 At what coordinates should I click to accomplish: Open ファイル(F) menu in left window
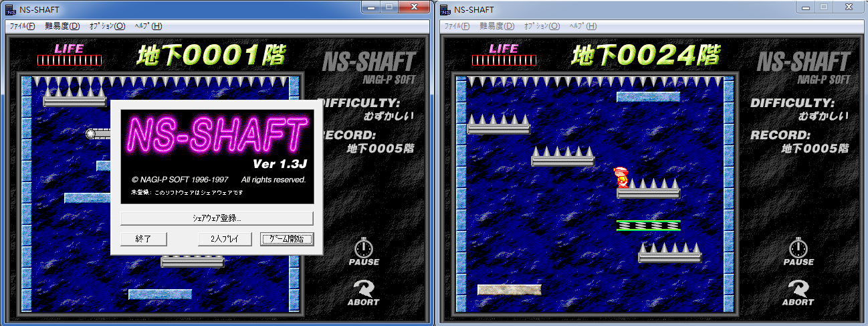coord(22,26)
